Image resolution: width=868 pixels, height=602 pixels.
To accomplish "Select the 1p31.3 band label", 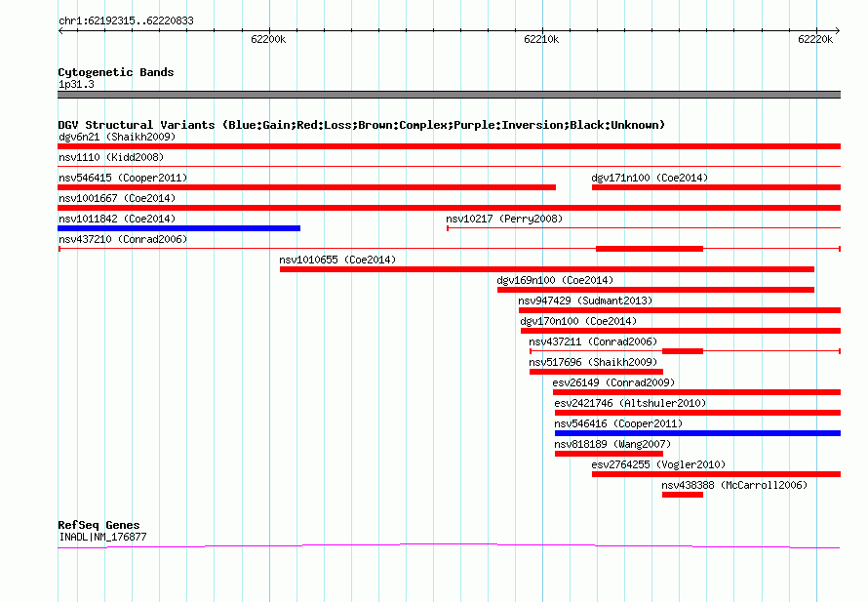I will point(76,84).
